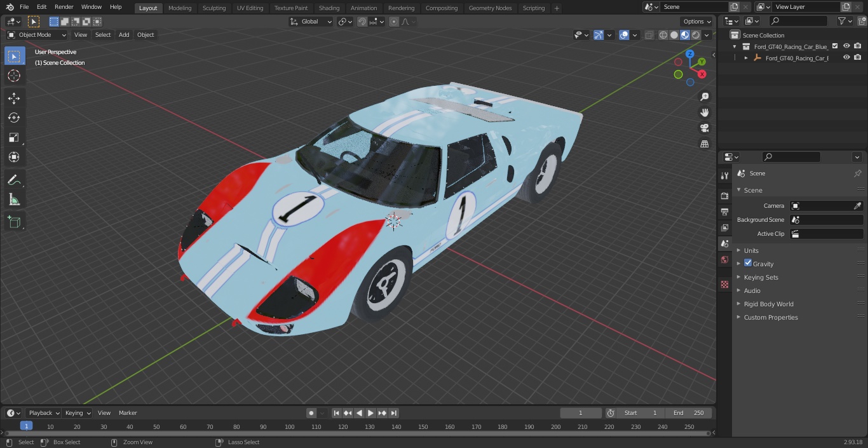The height and width of the screenshot is (448, 868).
Task: Open the Render menu
Action: [x=64, y=7]
